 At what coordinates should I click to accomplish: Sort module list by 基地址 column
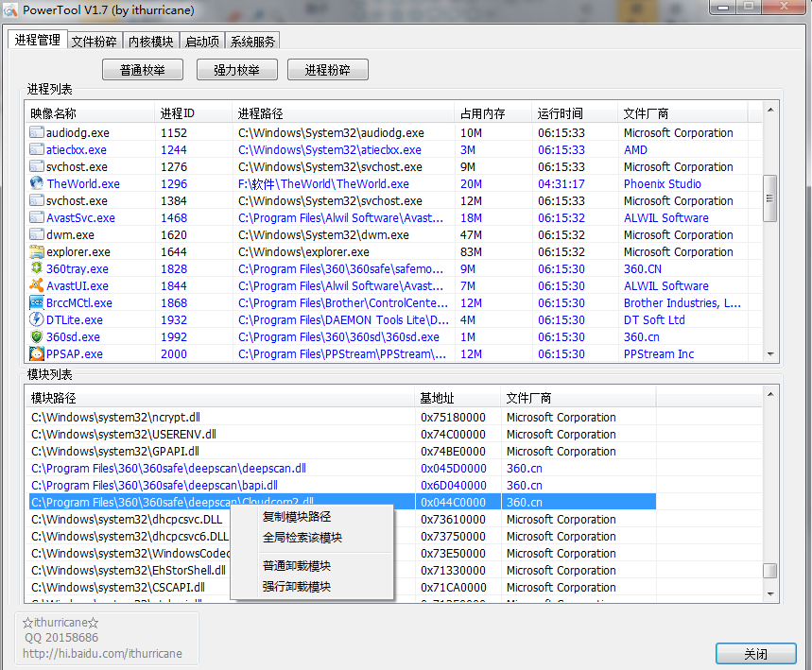(458, 398)
